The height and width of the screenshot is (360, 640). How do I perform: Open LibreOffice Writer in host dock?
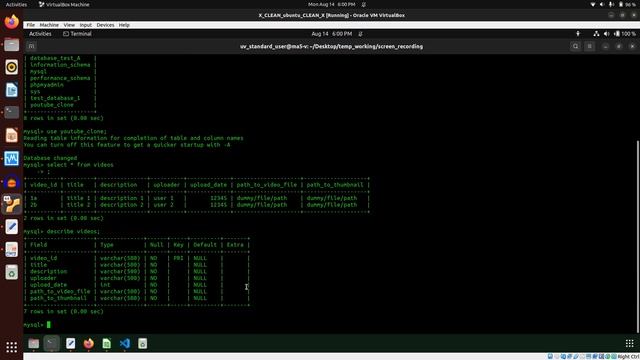pyautogui.click(x=11, y=90)
